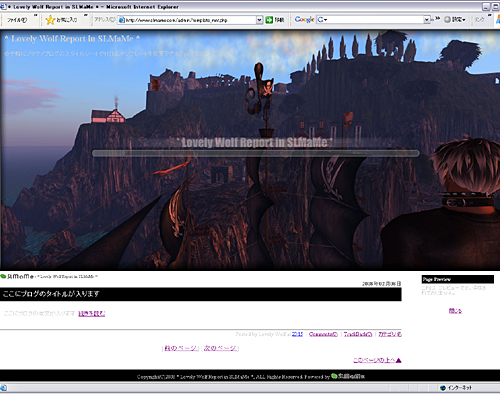
Task: Open the Google toolbar 設定 settings menu
Action: pyautogui.click(x=455, y=20)
